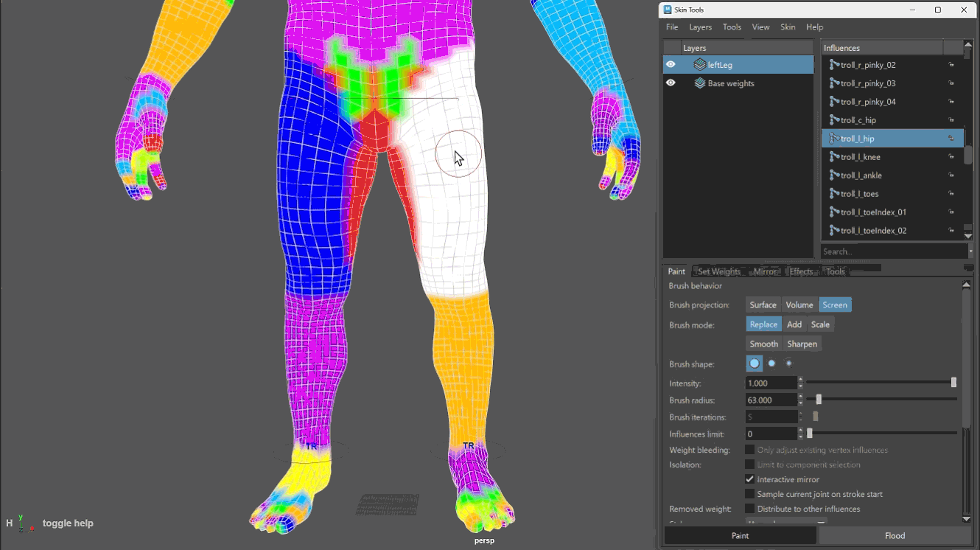The image size is (980, 550).
Task: Open the Layers menu in the menu bar
Action: click(700, 27)
